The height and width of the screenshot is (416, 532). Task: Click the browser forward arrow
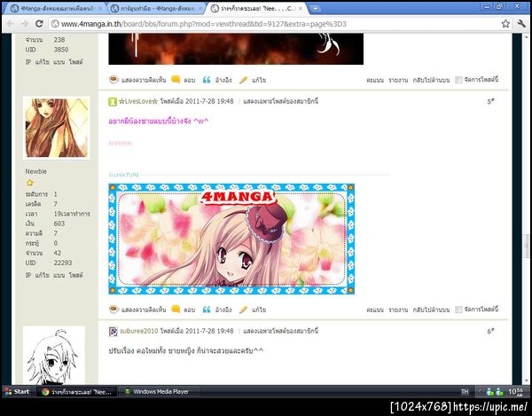[25, 24]
